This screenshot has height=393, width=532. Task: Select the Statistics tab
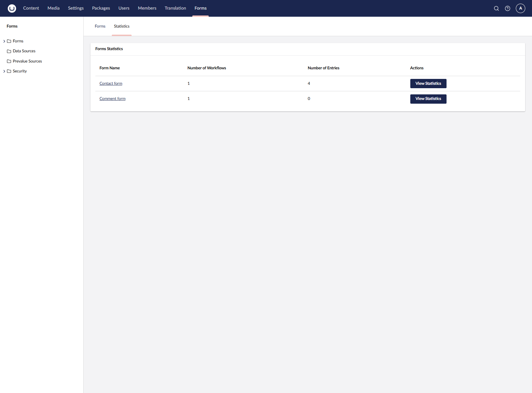[121, 26]
